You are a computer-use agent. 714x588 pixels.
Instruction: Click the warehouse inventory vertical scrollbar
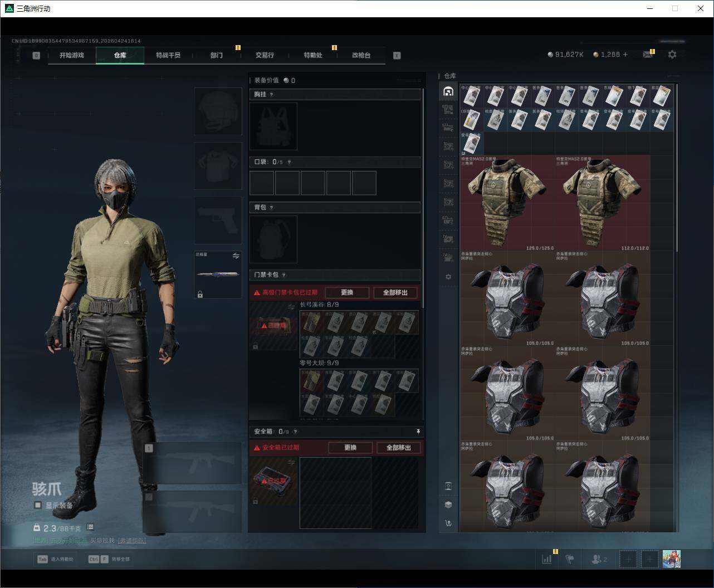click(677, 167)
